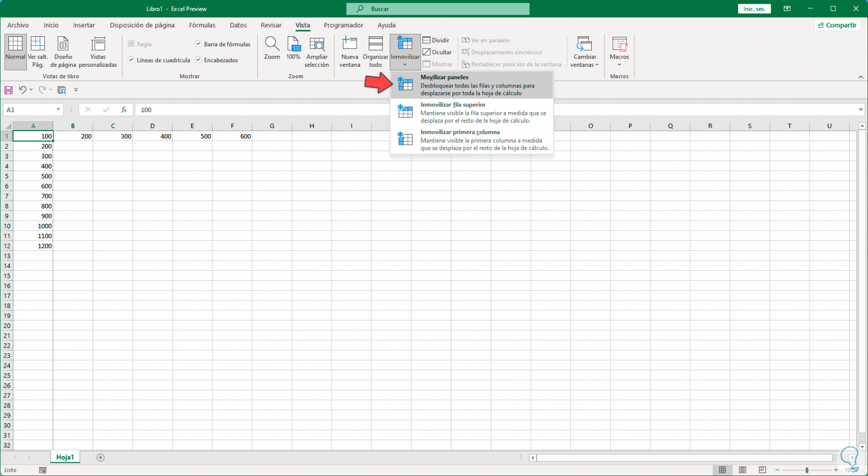
Task: Click the zoom slider handle
Action: click(806, 470)
